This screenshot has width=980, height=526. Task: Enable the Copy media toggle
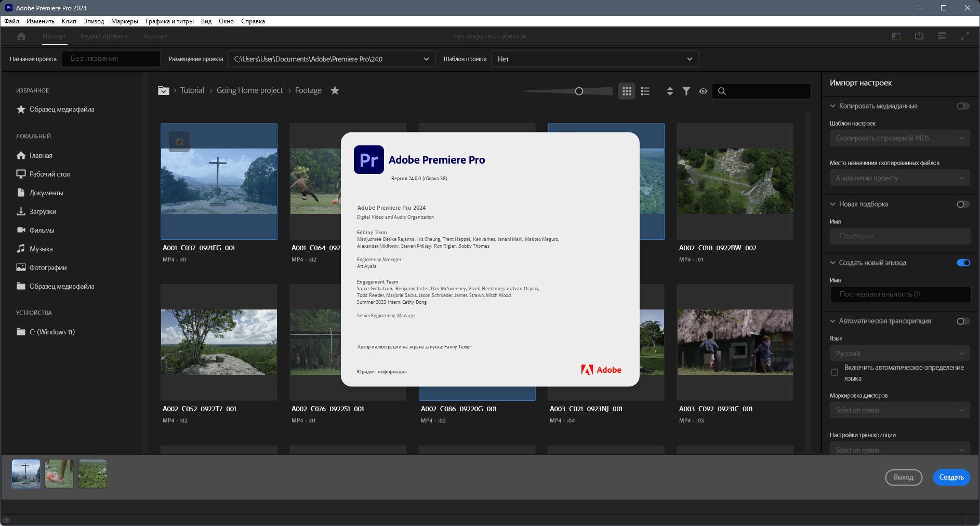(x=963, y=106)
